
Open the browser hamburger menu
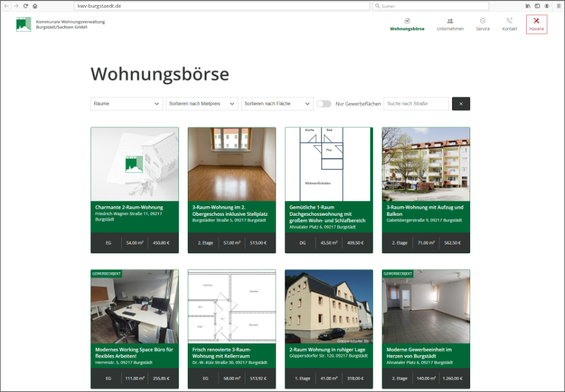[559, 6]
